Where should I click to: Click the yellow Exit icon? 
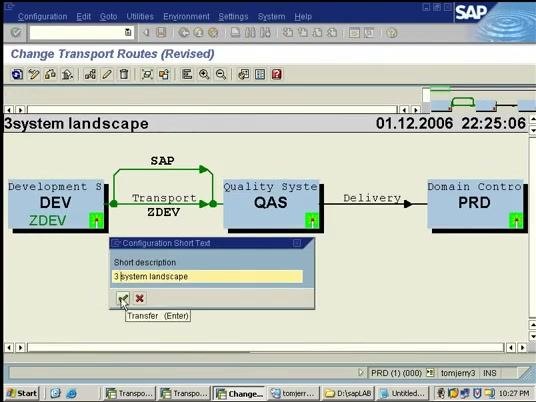199,33
